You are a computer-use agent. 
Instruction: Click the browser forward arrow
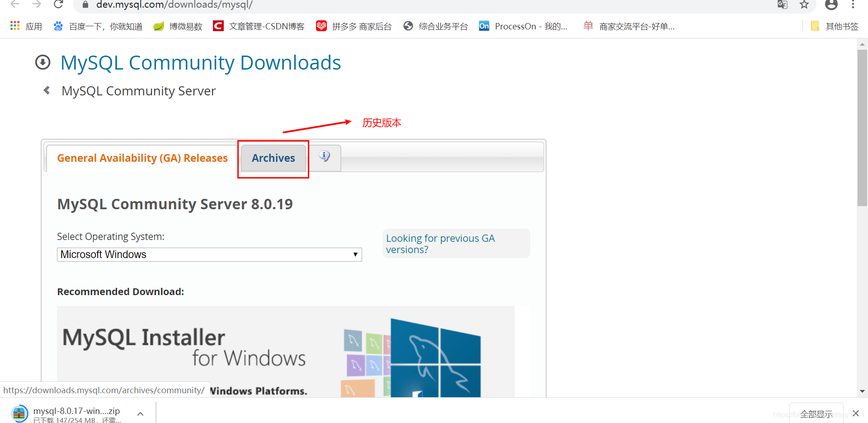click(37, 5)
